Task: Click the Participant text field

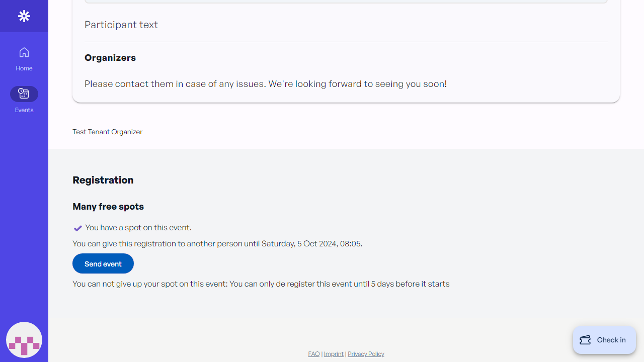Action: pos(121,25)
